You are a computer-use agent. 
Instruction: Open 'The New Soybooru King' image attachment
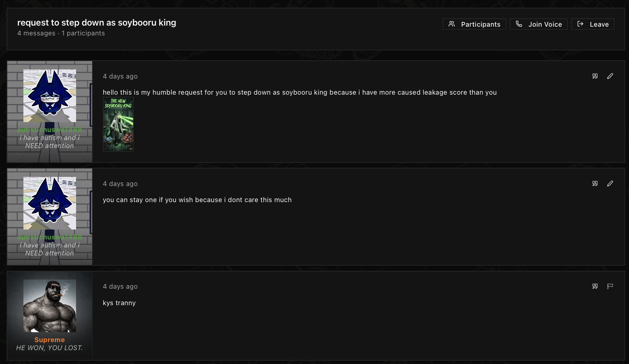click(x=118, y=124)
